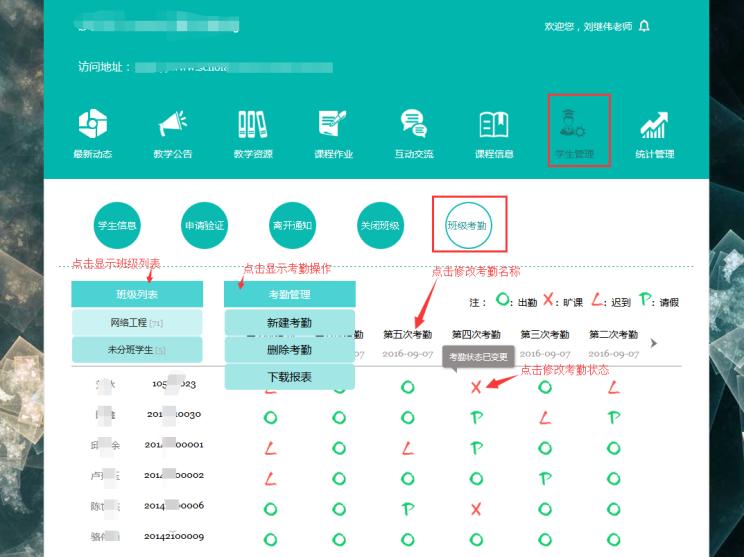The image size is (744, 557).
Task: Toggle first row status under 第五次考勤
Action: 408,387
